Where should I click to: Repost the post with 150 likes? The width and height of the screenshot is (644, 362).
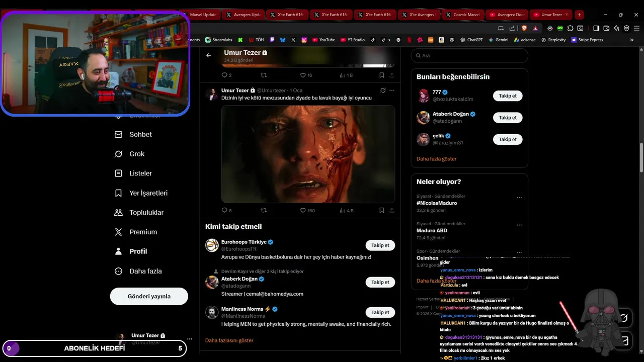coord(264,210)
